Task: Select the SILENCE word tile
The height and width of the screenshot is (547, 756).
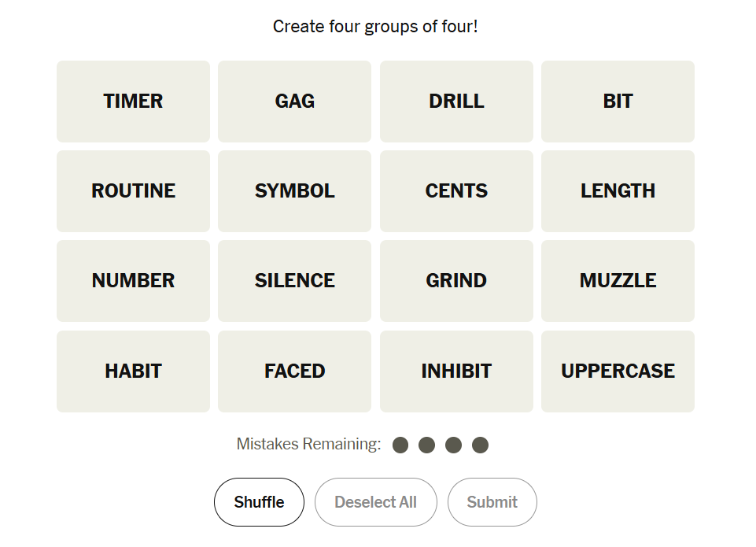Action: (294, 281)
